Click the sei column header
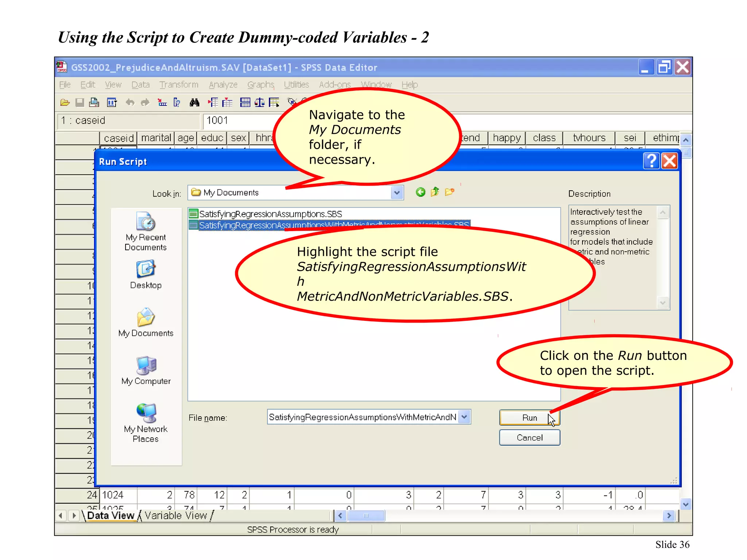 [x=630, y=138]
